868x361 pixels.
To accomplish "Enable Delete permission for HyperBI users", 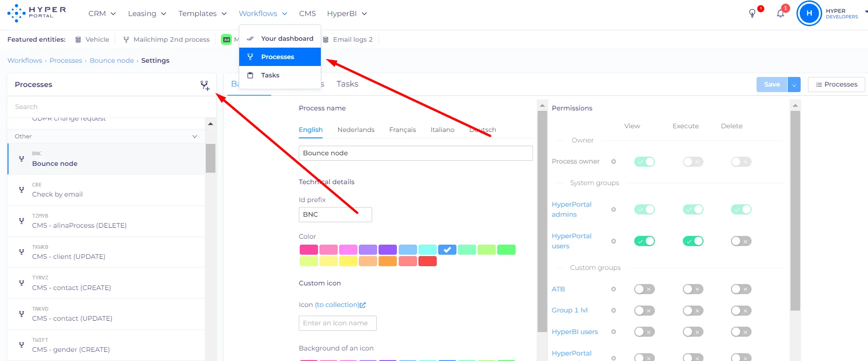I will 741,332.
